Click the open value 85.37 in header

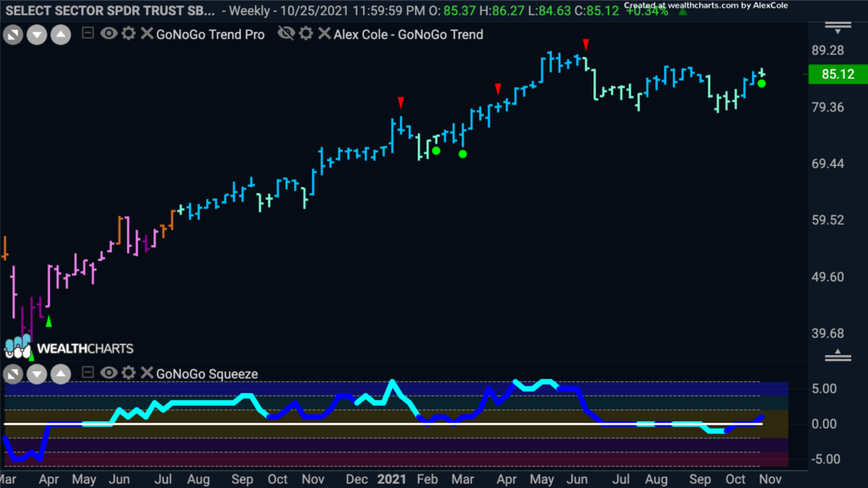(x=459, y=10)
